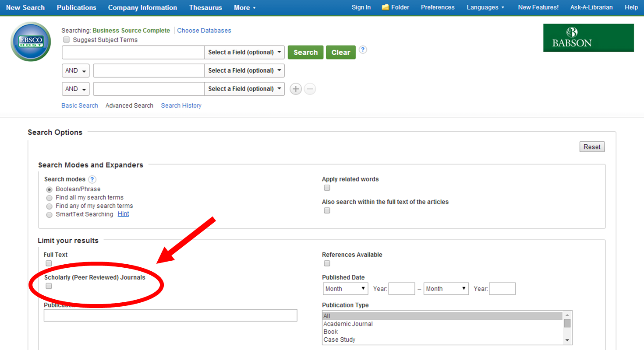Check the Full Text limiter
This screenshot has height=350, width=644.
[49, 263]
